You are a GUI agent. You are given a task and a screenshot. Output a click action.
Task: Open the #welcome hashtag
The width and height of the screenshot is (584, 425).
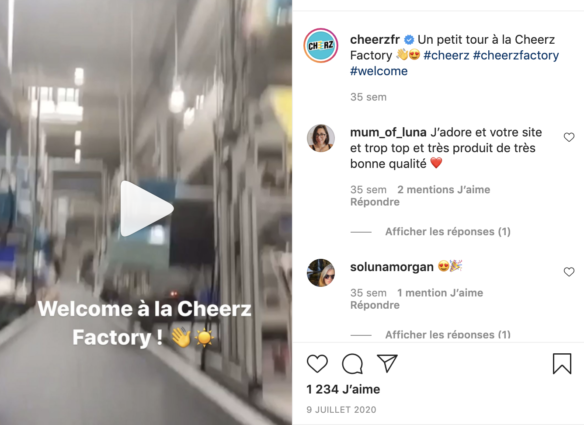pyautogui.click(x=379, y=71)
